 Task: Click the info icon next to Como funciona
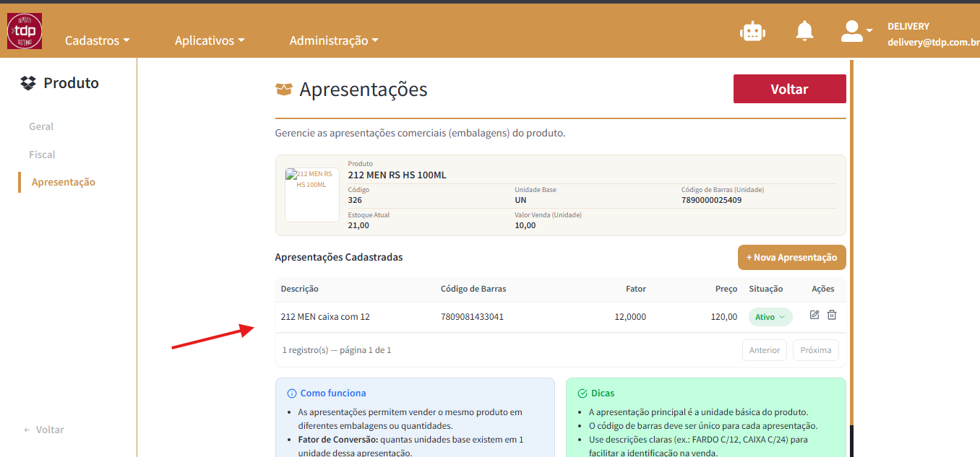tap(292, 393)
